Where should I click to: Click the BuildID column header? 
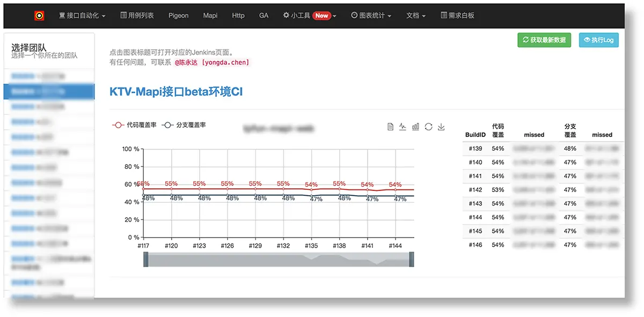pos(475,135)
